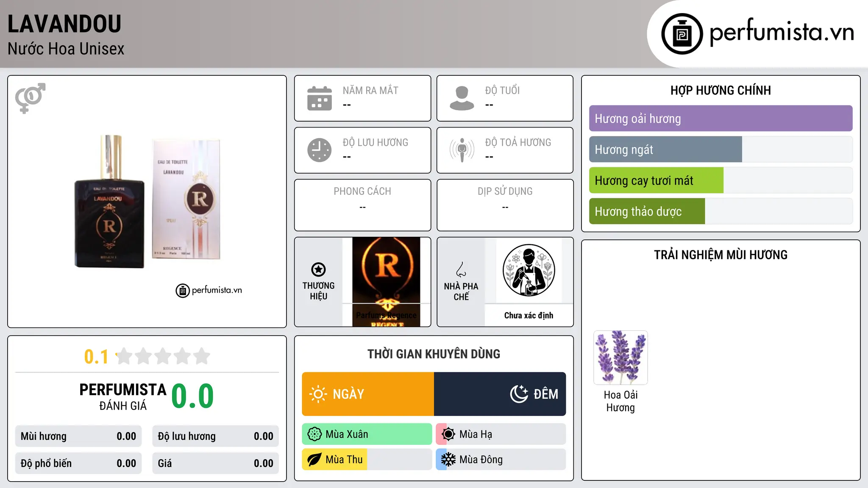Screen dimensions: 868x488
Task: Click the dark ĐÊM label
Action: (x=546, y=394)
